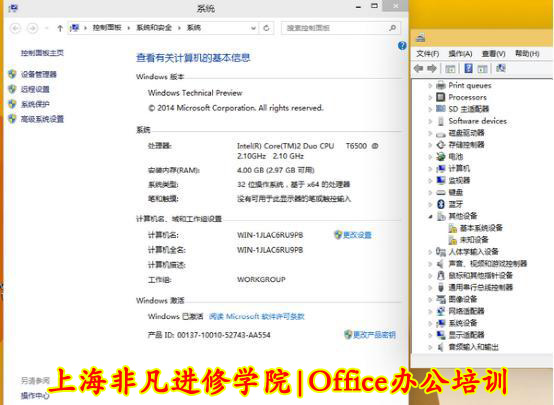The height and width of the screenshot is (405, 554).
Task: Click Device Manager toolbar help icon
Action: coord(468,68)
